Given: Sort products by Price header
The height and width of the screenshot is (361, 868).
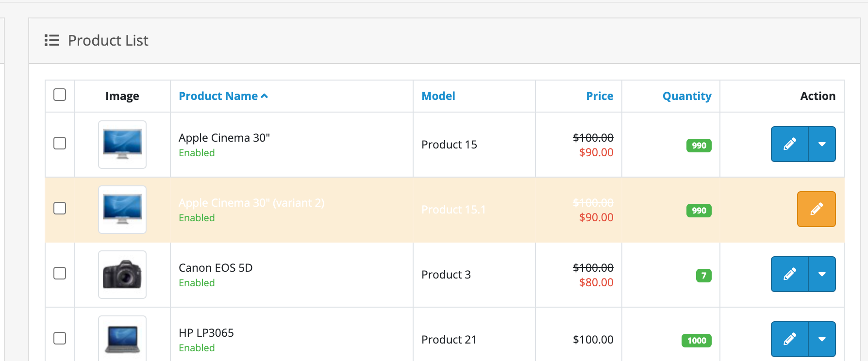Looking at the screenshot, I should click(x=600, y=96).
